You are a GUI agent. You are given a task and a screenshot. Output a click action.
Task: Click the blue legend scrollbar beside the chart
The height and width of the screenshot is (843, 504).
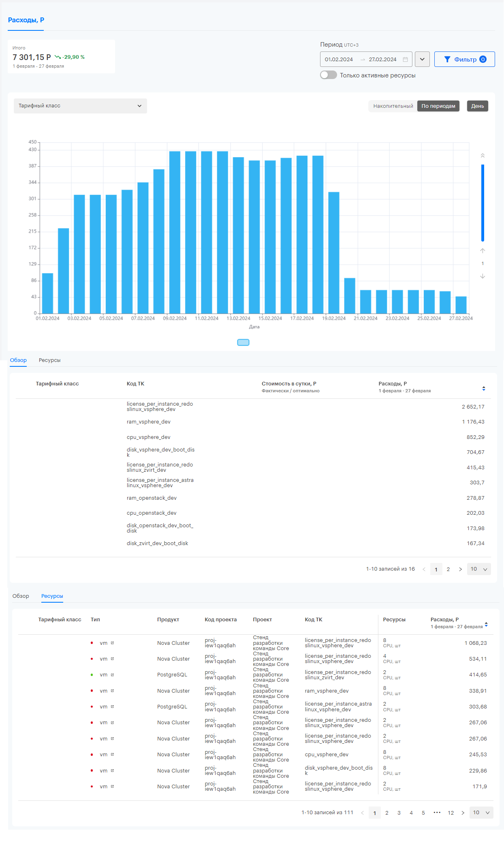(483, 203)
